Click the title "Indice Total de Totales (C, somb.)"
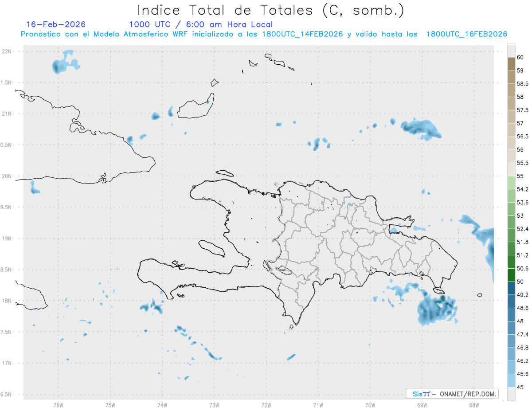This screenshot has height=411, width=532. point(271,10)
